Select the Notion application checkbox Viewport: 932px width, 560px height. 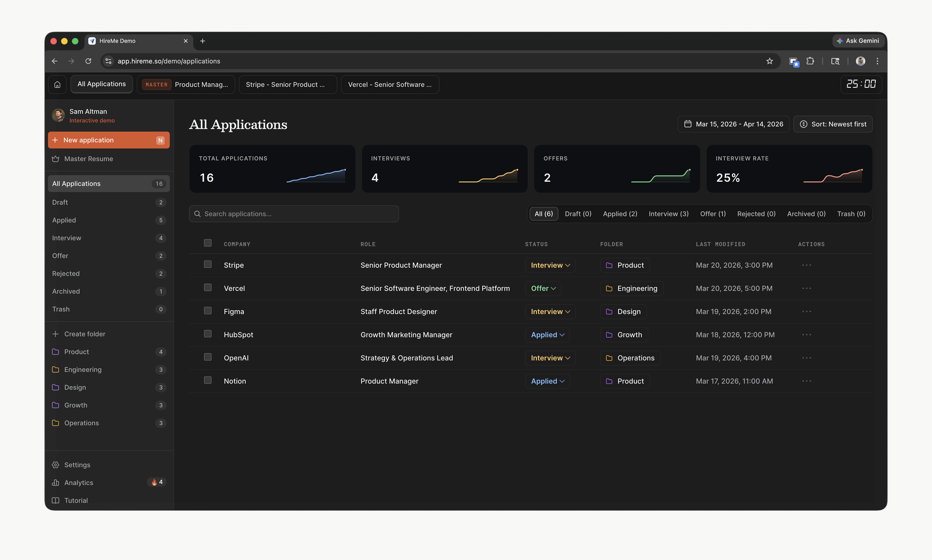pyautogui.click(x=208, y=380)
